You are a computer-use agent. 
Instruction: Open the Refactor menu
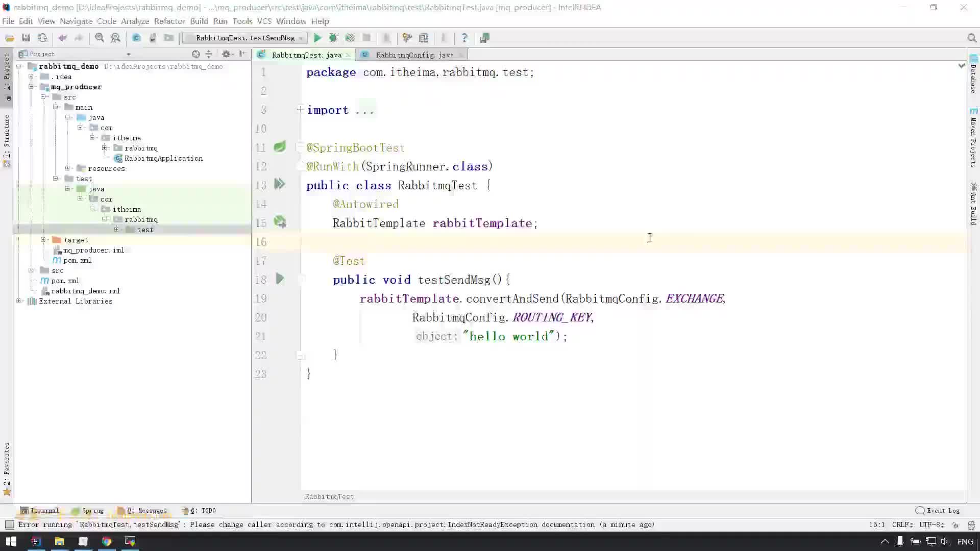pos(169,21)
